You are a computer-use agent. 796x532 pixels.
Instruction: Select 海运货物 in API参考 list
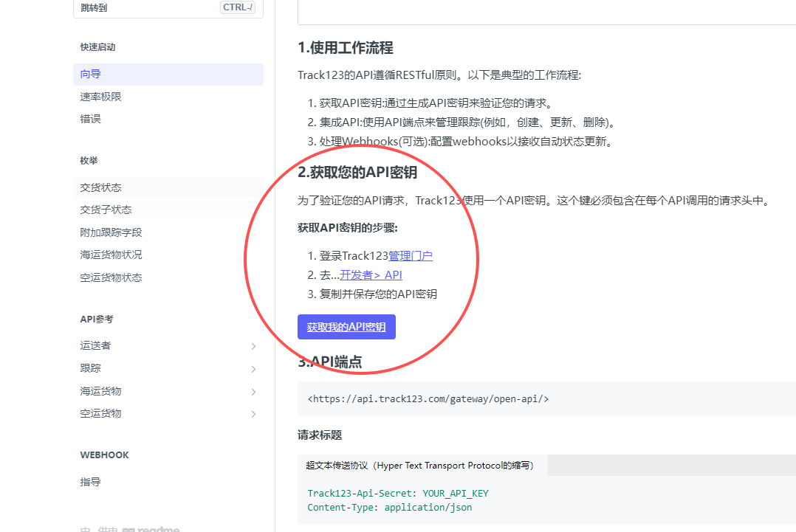(100, 391)
